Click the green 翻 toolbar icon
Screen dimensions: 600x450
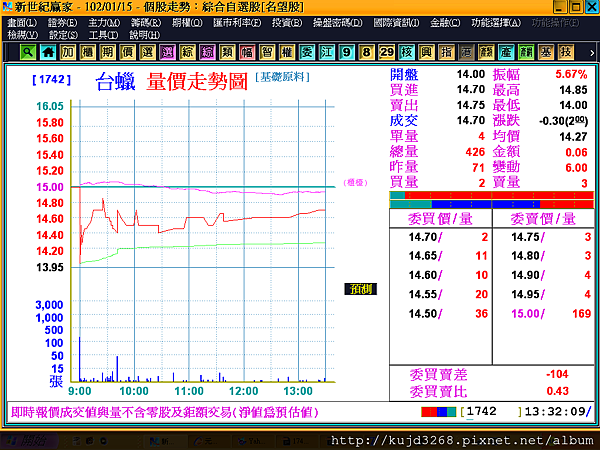point(526,52)
